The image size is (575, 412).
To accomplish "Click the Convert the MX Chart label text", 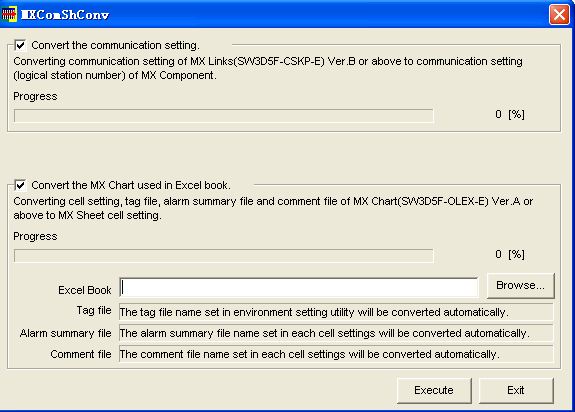I will (131, 185).
